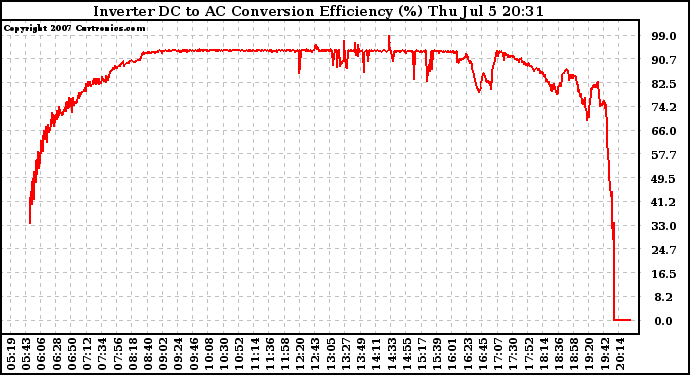This screenshot has height=375, width=690.
Task: Click the curve's starting point near 05:43
Action: [30, 223]
